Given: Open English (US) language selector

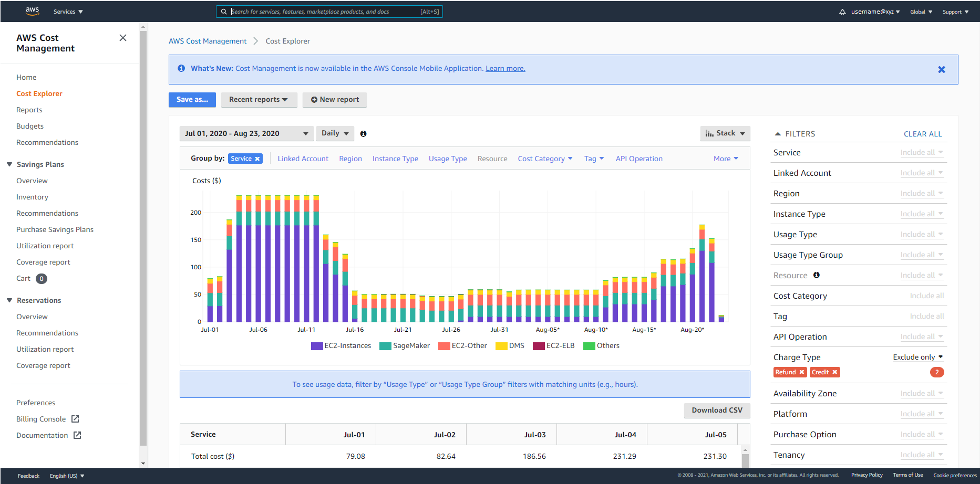Looking at the screenshot, I should pos(67,476).
